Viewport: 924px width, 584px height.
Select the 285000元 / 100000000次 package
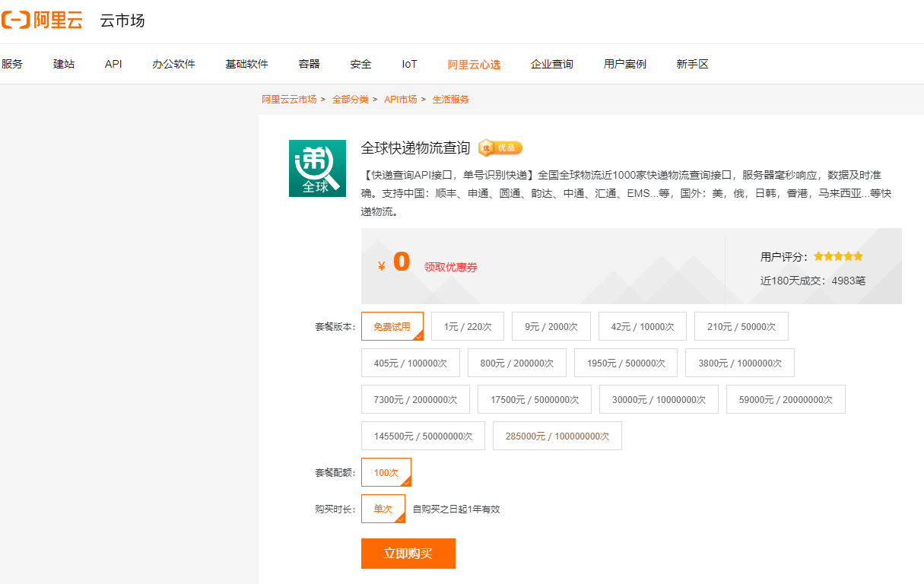click(557, 436)
